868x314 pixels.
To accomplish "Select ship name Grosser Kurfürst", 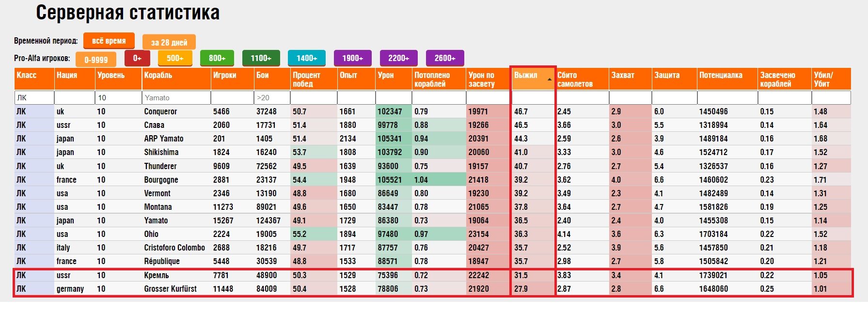I will click(171, 289).
